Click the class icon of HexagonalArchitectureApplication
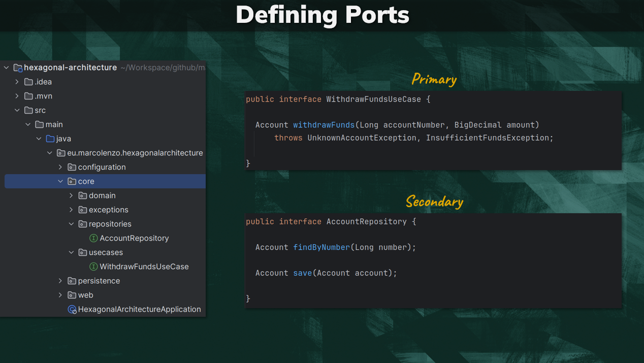The image size is (644, 363). click(x=72, y=309)
